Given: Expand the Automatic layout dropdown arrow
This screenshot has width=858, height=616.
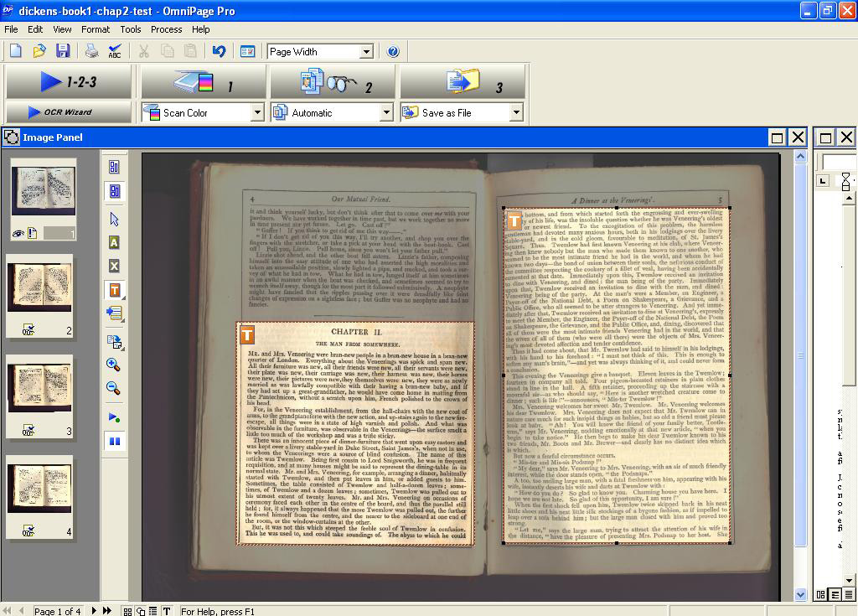Looking at the screenshot, I should click(x=386, y=113).
